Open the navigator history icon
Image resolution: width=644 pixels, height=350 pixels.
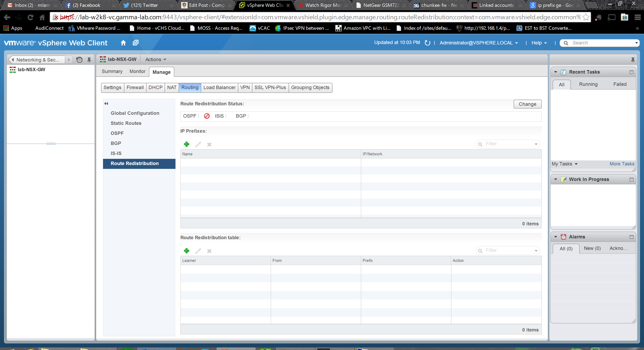coord(79,60)
